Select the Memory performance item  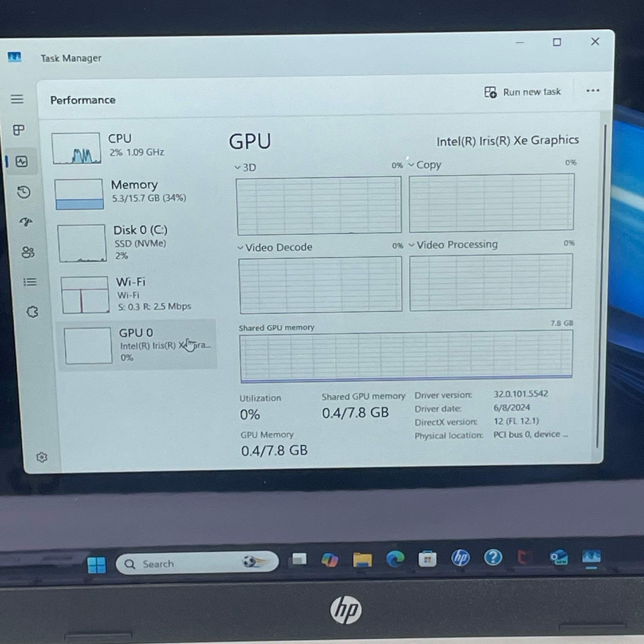coord(133,194)
